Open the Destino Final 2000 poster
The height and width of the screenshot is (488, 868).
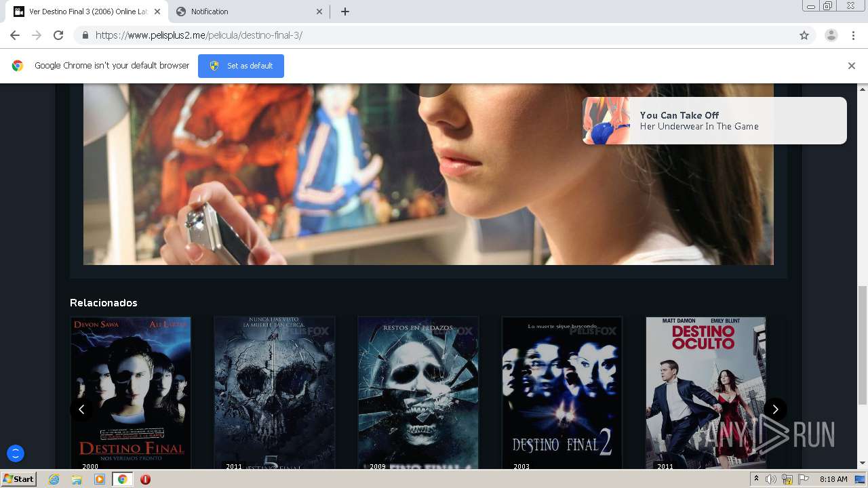(x=131, y=393)
